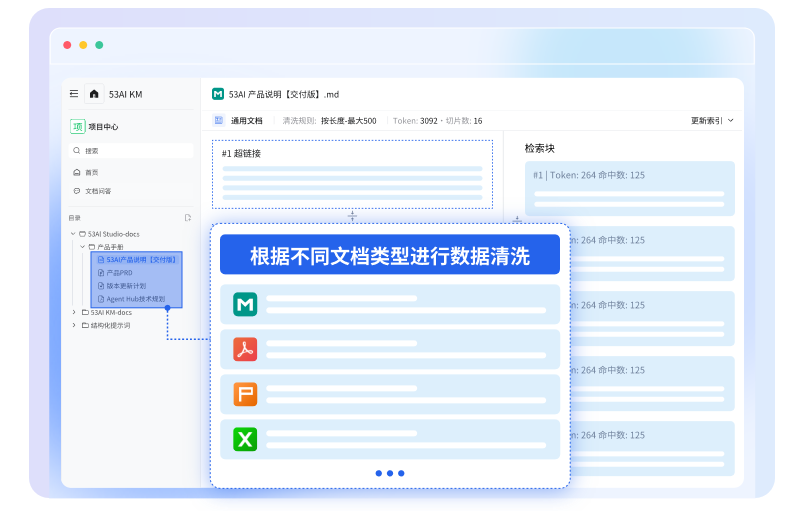The height and width of the screenshot is (520, 805).
Task: Click the 项目中心 label
Action: (x=103, y=127)
